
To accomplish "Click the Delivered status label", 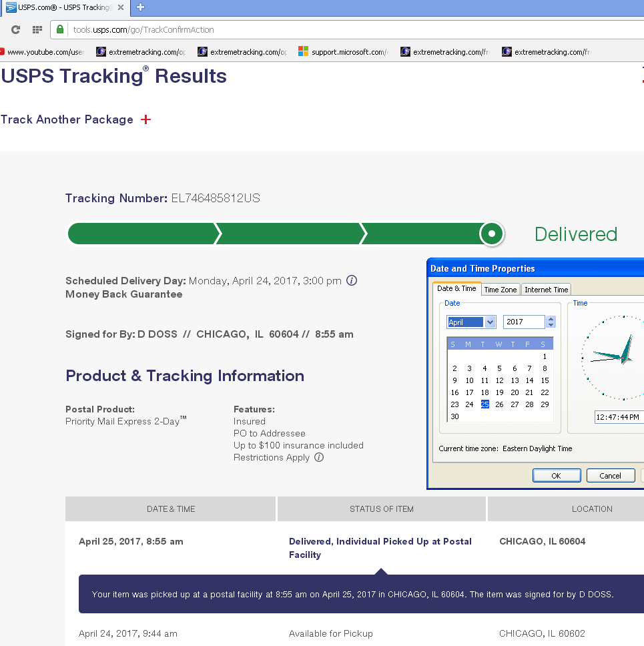I will (576, 234).
